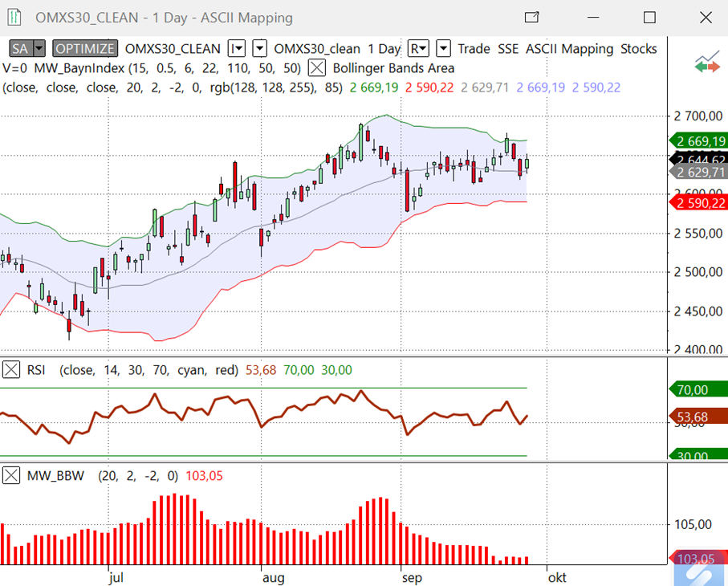Image resolution: width=728 pixels, height=586 pixels.
Task: Toggle the Bollinger Bands Area checkbox
Action: 317,68
